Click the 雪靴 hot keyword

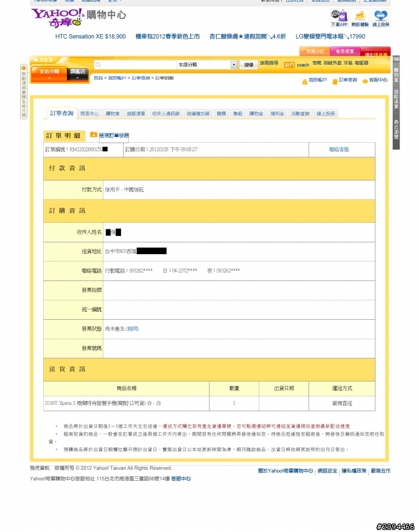317,63
